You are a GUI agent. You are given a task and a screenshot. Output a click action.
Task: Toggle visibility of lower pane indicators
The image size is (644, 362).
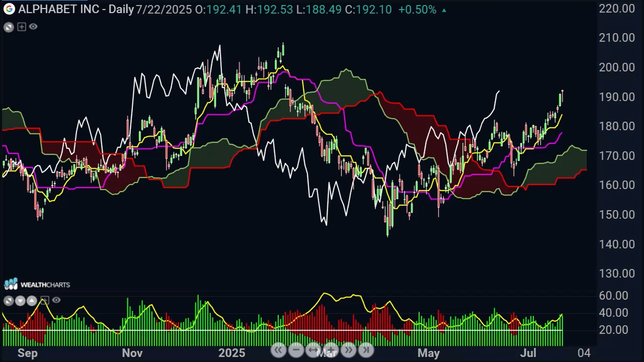pyautogui.click(x=56, y=300)
